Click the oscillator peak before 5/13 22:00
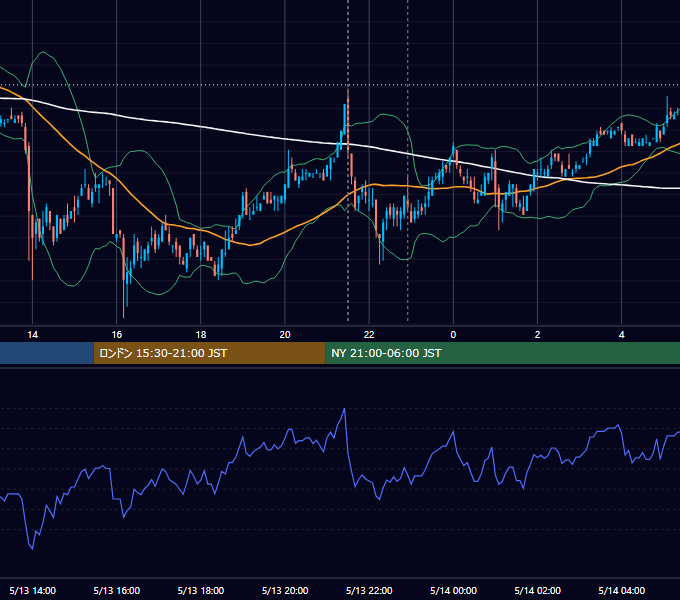The image size is (680, 600). pyautogui.click(x=344, y=409)
